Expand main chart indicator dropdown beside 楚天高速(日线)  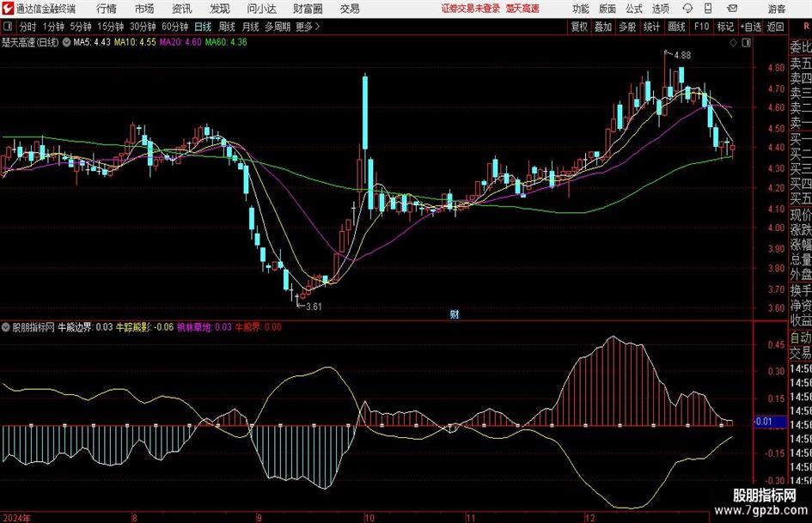click(x=66, y=42)
